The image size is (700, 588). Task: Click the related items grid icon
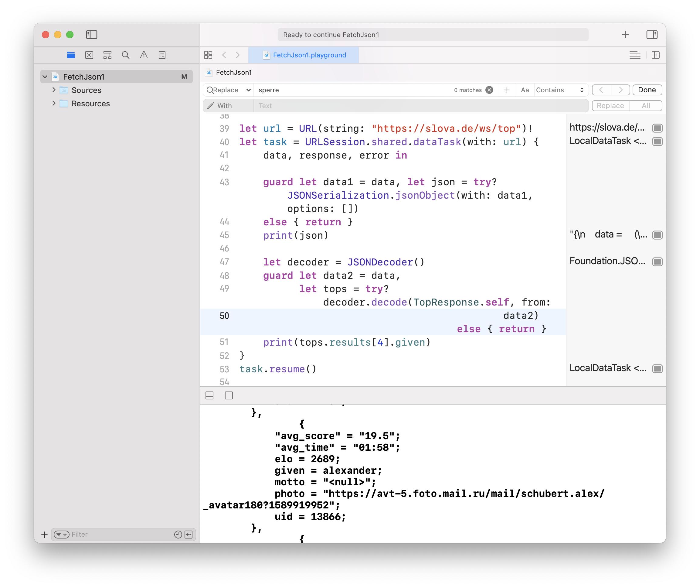(x=208, y=55)
